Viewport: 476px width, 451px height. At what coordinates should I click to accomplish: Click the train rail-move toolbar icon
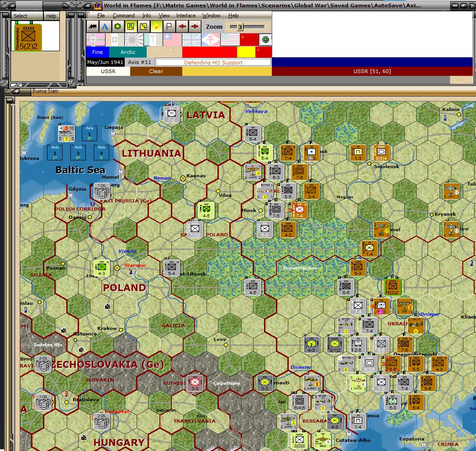pos(93,27)
